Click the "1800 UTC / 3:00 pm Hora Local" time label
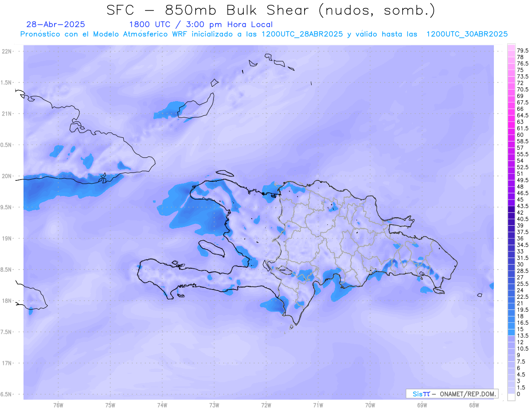Screen dimensions: 532x411 click(200, 24)
